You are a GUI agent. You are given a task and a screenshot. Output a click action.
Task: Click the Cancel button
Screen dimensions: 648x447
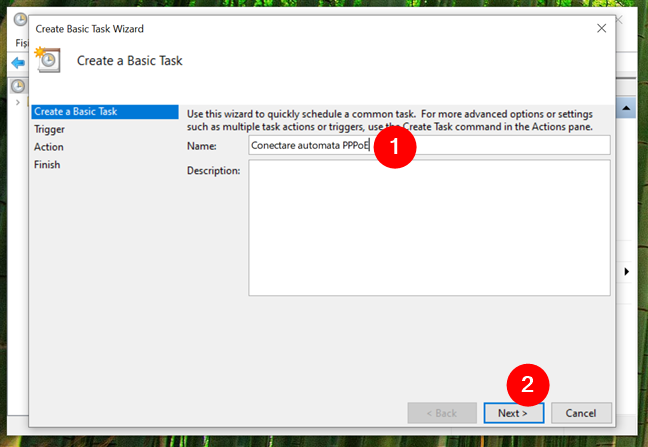click(x=581, y=413)
